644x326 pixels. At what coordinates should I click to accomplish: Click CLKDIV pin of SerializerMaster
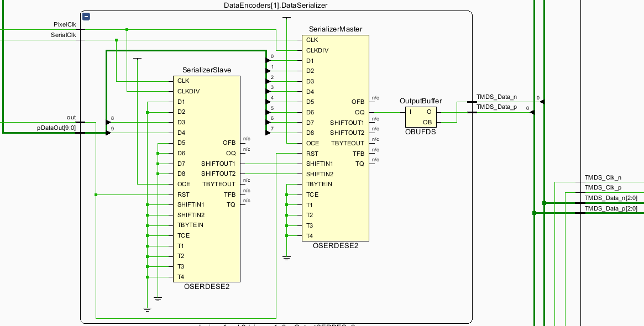pyautogui.click(x=317, y=50)
